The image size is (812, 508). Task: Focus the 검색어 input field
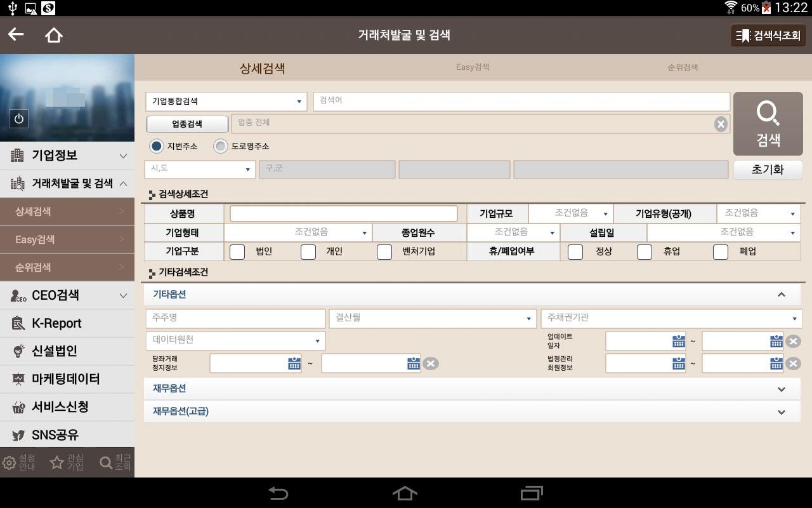521,102
